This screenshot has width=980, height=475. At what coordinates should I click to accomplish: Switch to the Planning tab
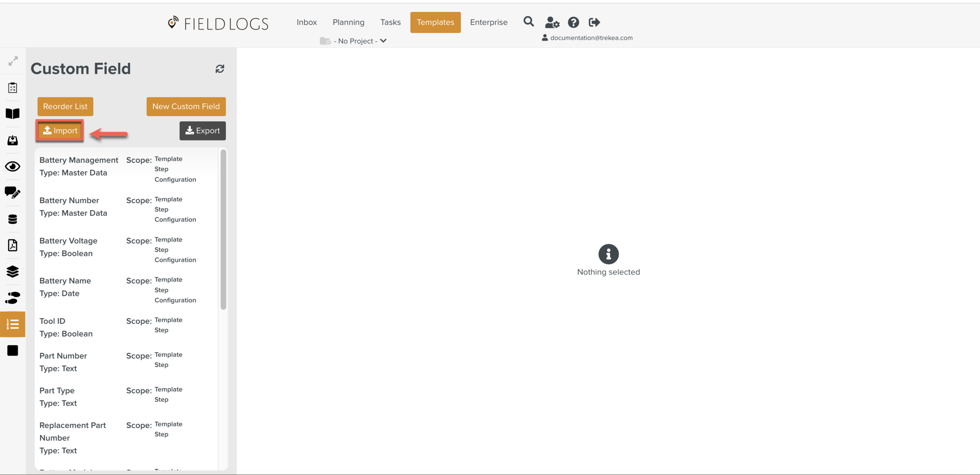click(348, 22)
